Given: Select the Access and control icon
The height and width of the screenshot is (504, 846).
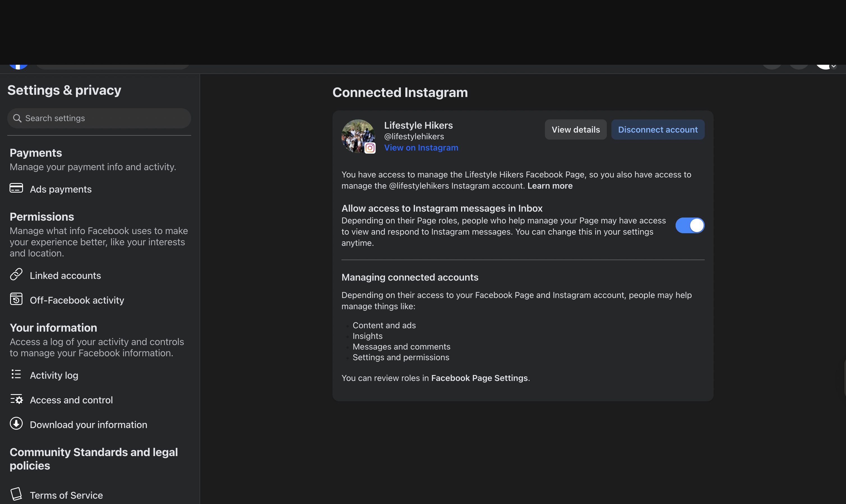Looking at the screenshot, I should [x=16, y=399].
